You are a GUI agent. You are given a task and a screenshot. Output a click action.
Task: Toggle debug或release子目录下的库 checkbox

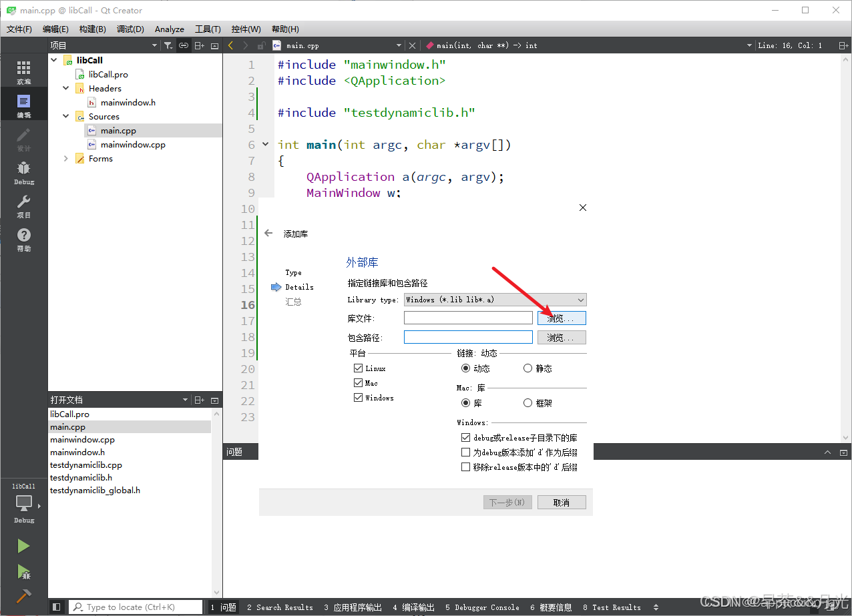[x=466, y=438]
